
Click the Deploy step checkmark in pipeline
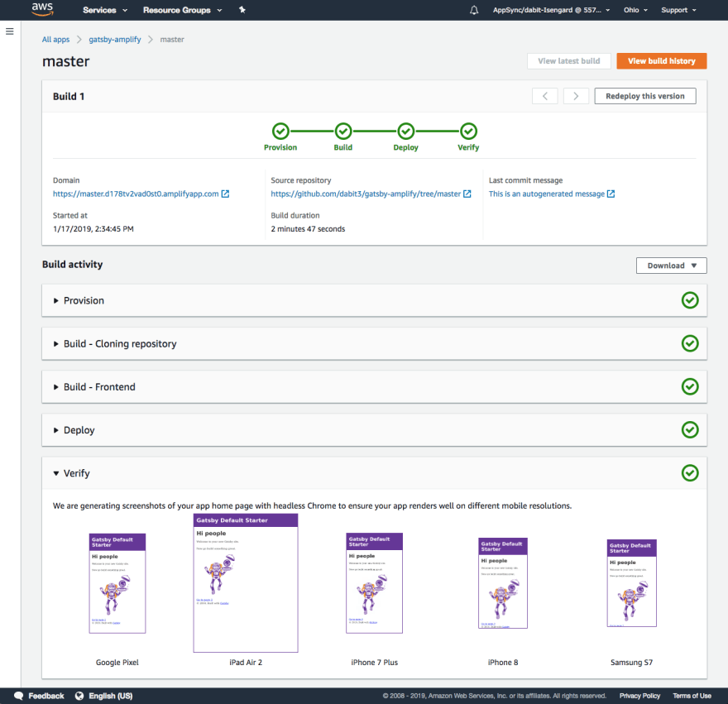[x=406, y=131]
